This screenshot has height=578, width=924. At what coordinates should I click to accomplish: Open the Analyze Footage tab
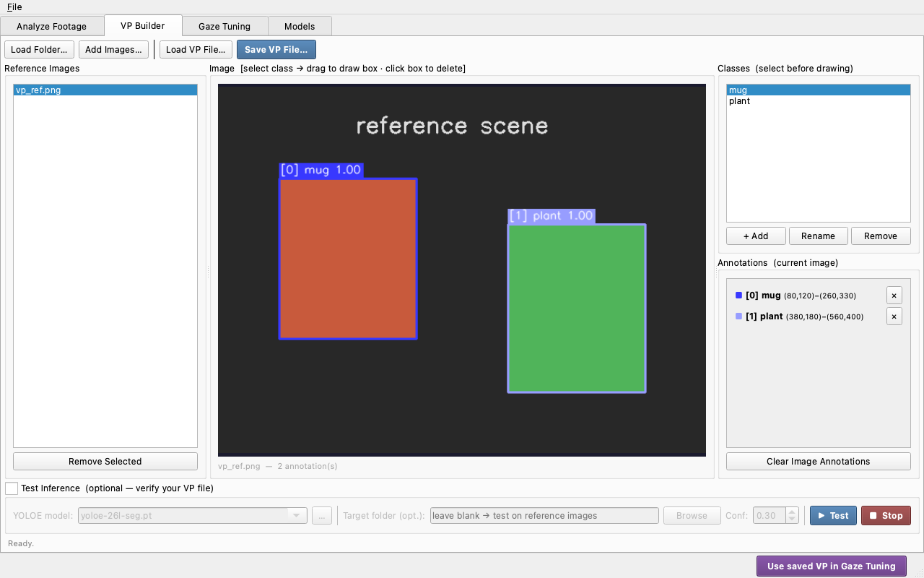(51, 26)
